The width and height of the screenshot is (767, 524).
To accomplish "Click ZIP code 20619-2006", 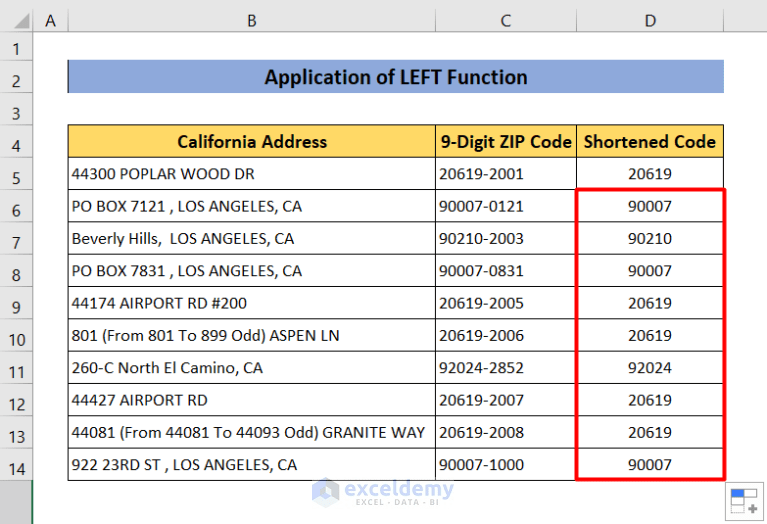I will (x=506, y=335).
